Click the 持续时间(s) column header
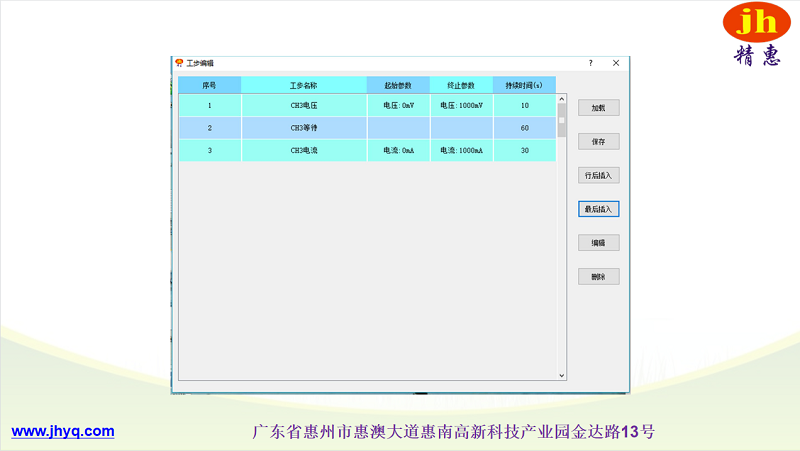The image size is (800, 451). [524, 85]
